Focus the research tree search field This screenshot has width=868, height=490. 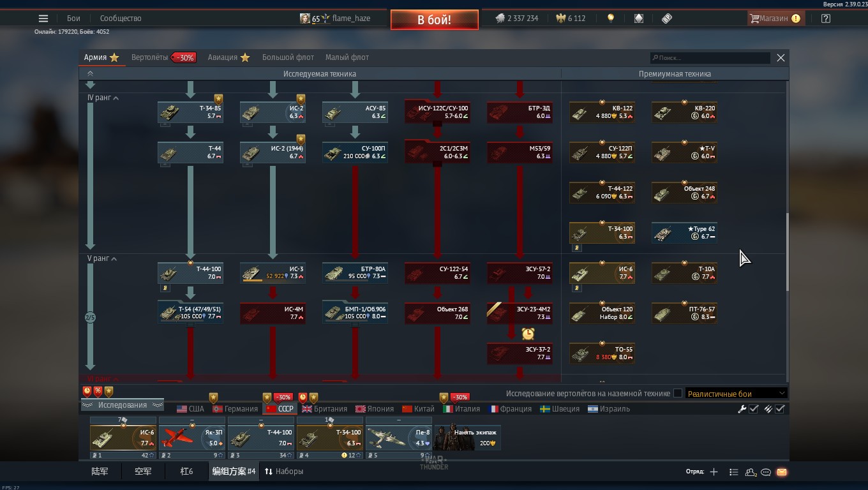coord(710,57)
